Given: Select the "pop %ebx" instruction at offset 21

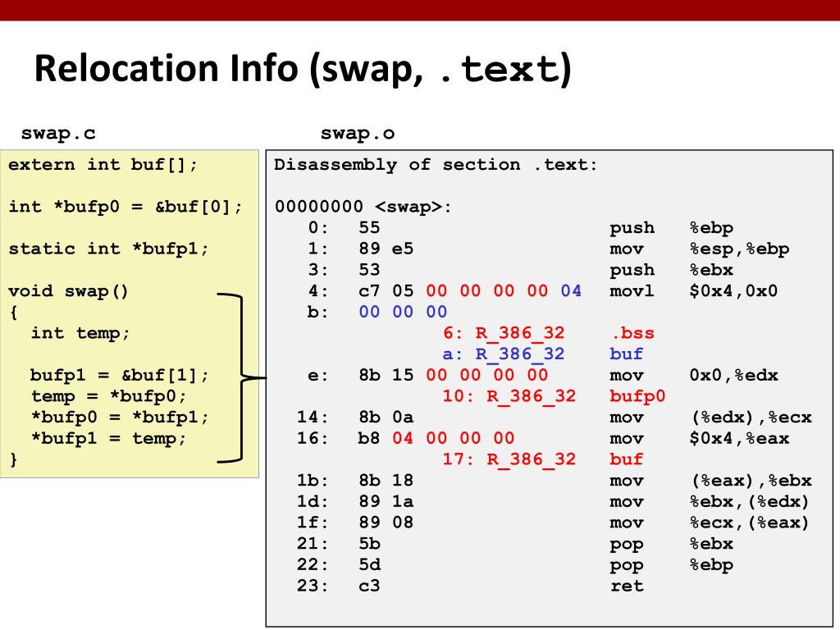Looking at the screenshot, I should (671, 545).
